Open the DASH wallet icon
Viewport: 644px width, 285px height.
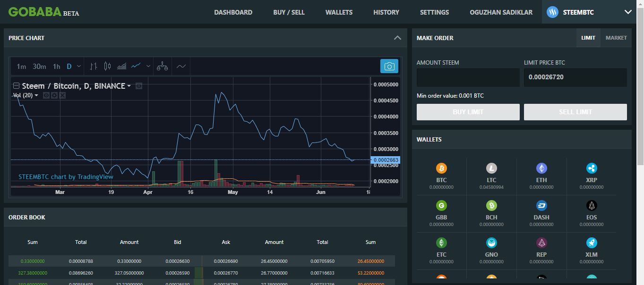pos(541,205)
